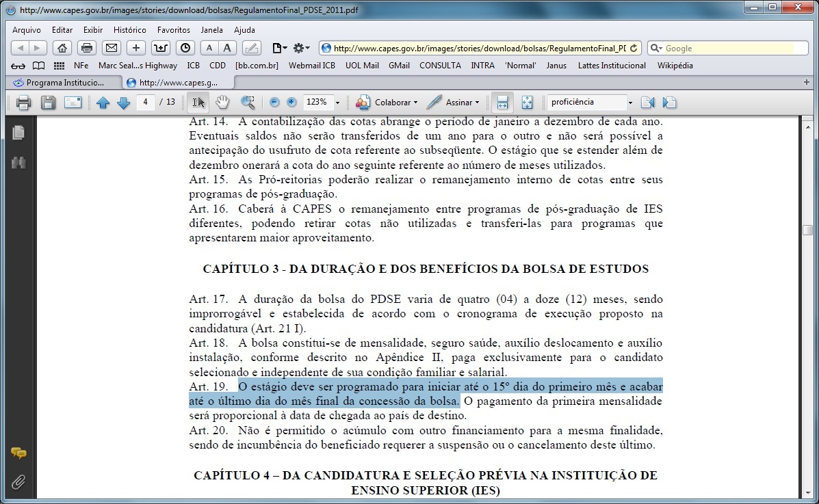Open the Histórico menu
Image resolution: width=819 pixels, height=504 pixels.
[x=129, y=30]
